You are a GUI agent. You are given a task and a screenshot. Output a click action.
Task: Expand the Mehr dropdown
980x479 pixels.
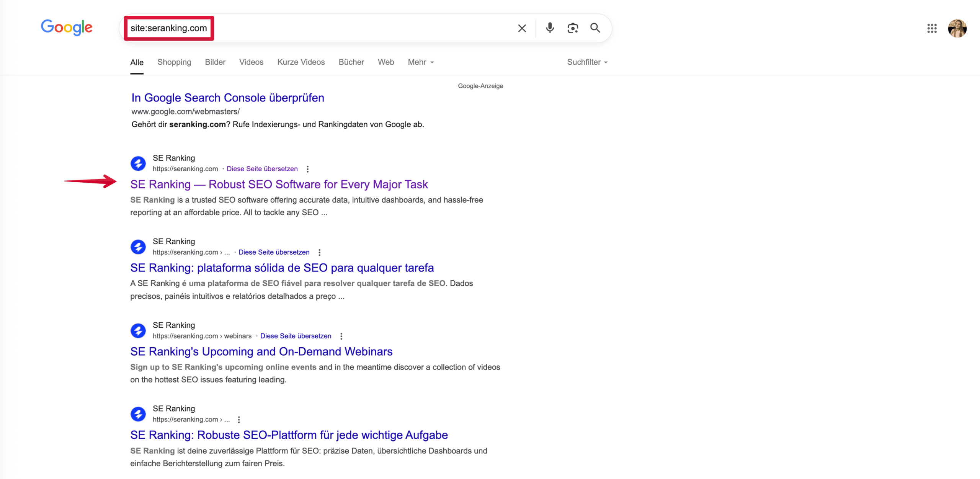(x=421, y=62)
